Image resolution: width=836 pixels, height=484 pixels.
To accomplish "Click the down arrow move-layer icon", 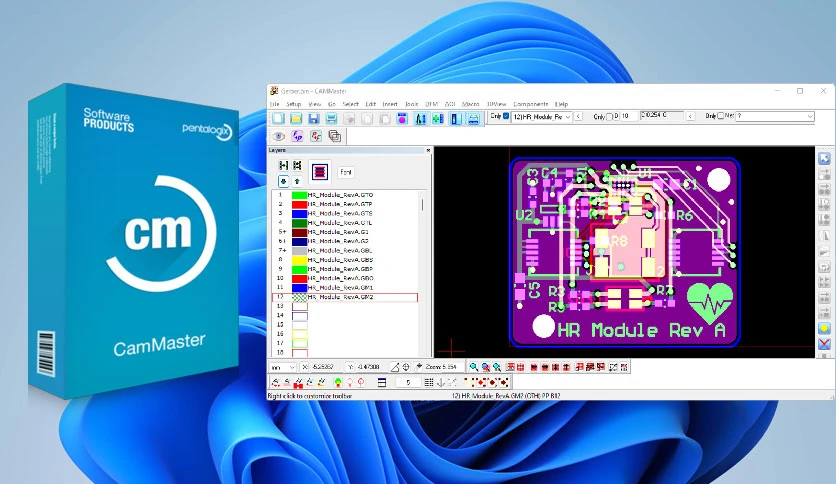I will pos(284,181).
